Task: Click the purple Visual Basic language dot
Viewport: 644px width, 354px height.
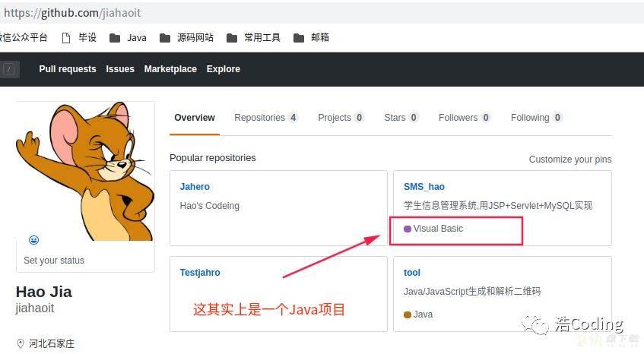Action: click(408, 229)
